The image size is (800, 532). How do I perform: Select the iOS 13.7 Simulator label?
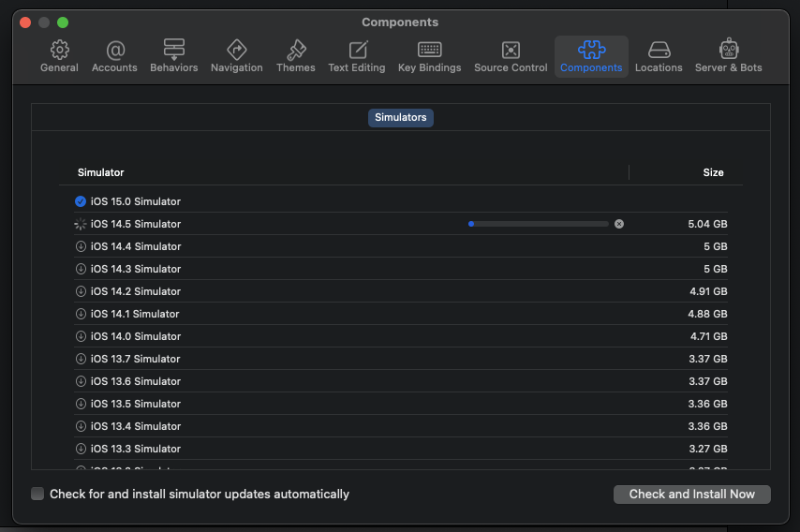tap(135, 359)
